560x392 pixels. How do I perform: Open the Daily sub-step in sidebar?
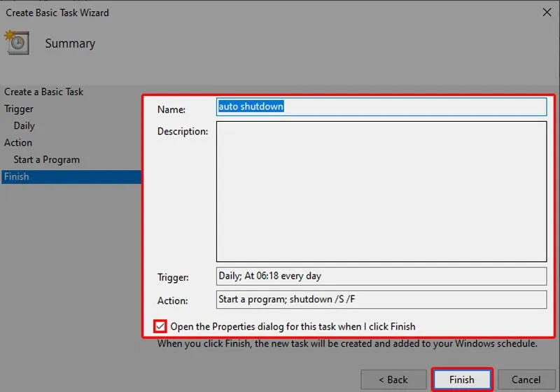(24, 126)
